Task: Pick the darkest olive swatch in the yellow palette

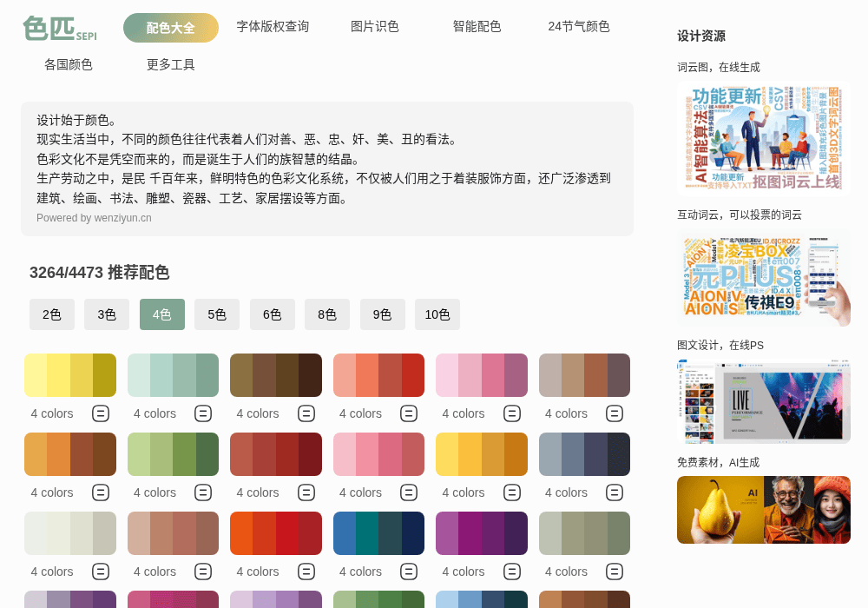Action: click(x=105, y=375)
